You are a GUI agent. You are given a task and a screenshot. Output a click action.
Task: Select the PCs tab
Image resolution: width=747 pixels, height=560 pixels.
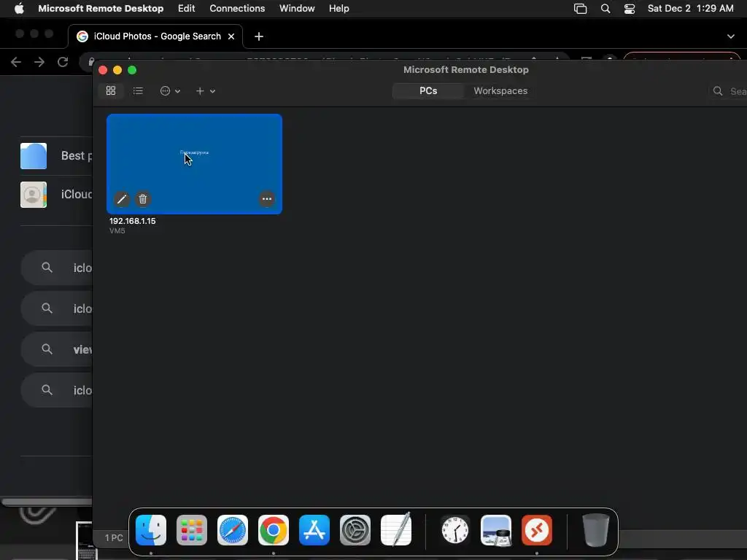pyautogui.click(x=427, y=91)
